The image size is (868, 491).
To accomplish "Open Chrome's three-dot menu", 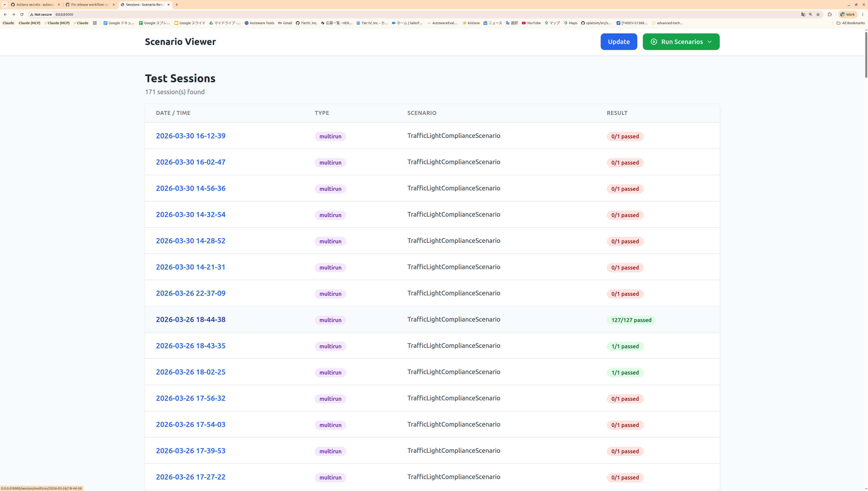I will [863, 15].
